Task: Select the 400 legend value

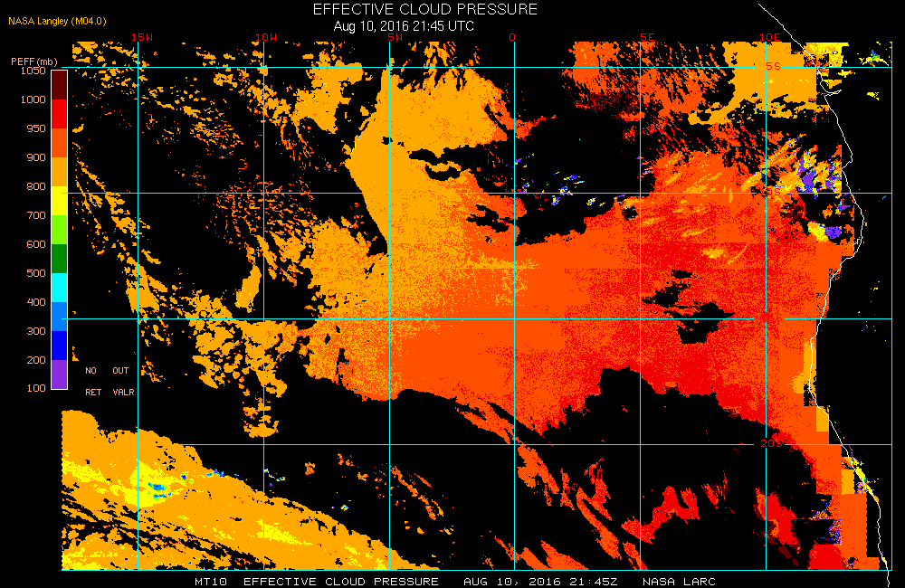Action: click(36, 301)
